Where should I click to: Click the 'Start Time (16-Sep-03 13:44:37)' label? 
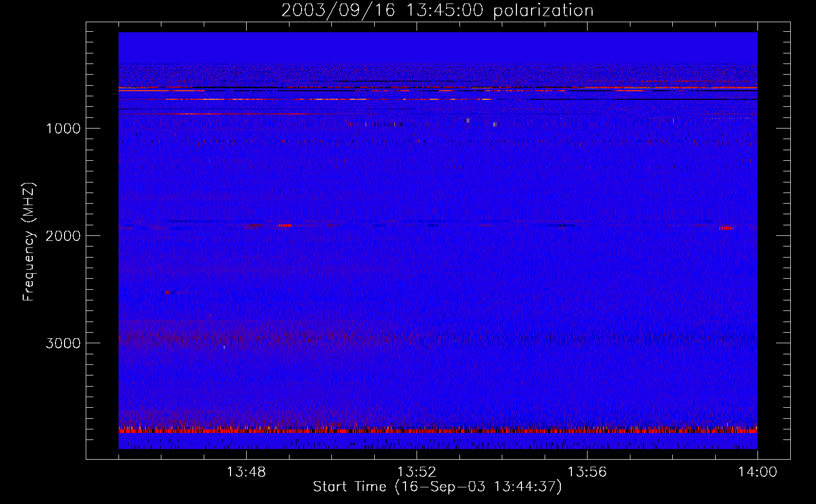(437, 487)
